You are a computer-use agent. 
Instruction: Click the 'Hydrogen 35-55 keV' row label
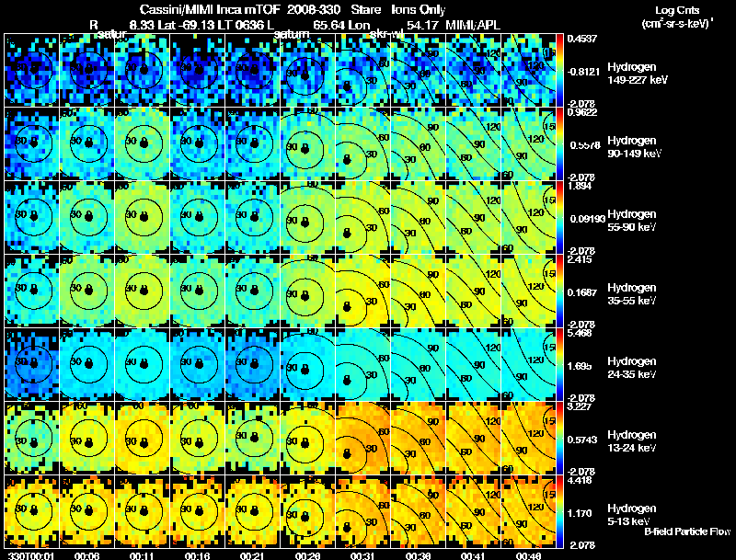point(632,294)
